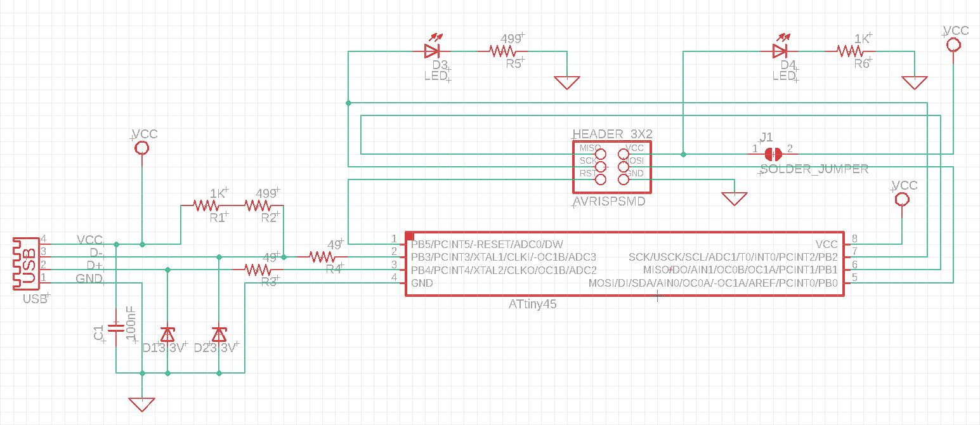980x425 pixels.
Task: Select ground symbol below capacitor C1
Action: [142, 404]
